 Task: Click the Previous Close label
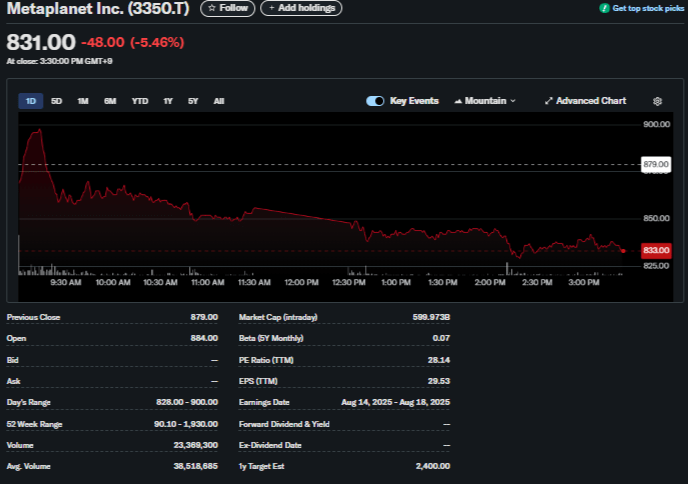pos(33,317)
